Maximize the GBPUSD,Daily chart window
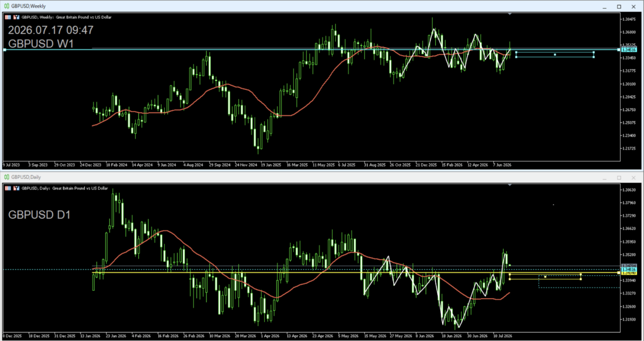Screen dimensions: 644x341 pyautogui.click(x=619, y=178)
